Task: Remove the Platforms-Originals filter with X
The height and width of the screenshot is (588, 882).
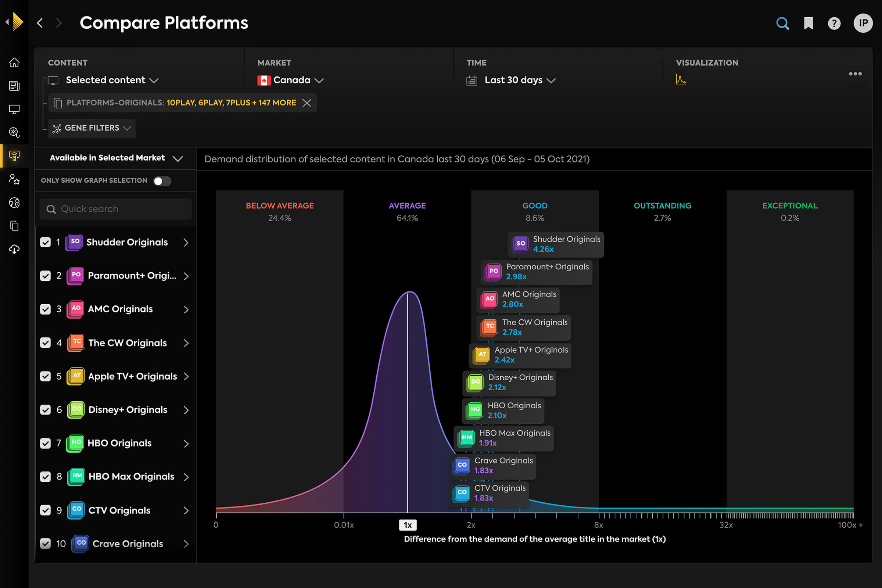Action: (x=307, y=103)
